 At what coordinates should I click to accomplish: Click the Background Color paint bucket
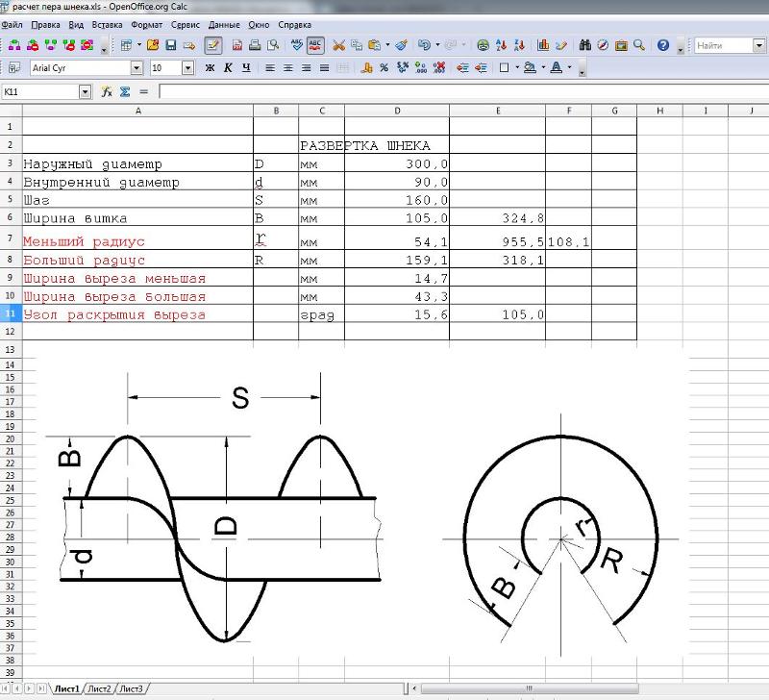(x=530, y=67)
